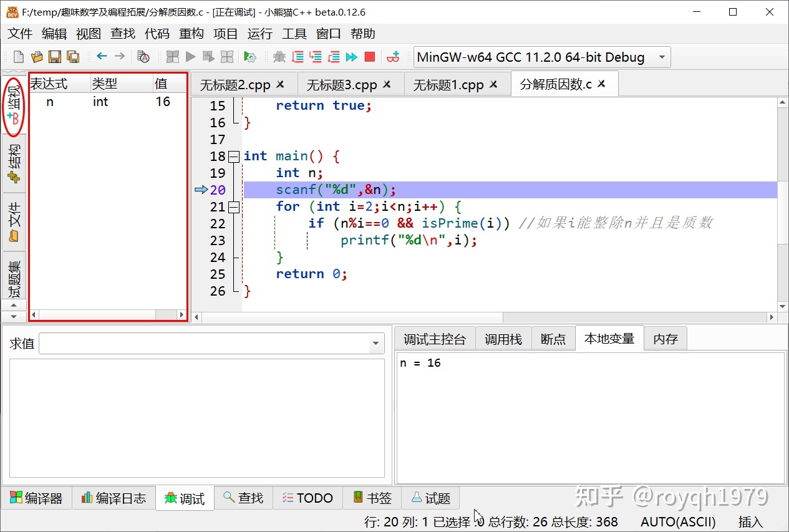Click the breakpoint arrow at line 20

(201, 190)
